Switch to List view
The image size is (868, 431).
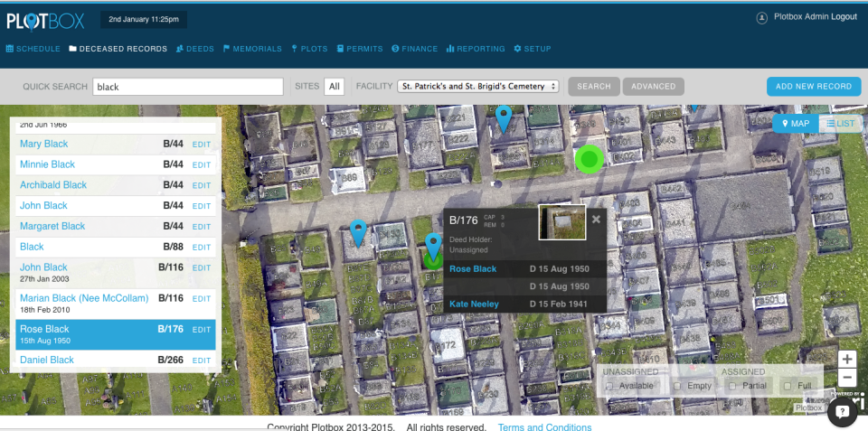click(x=840, y=124)
